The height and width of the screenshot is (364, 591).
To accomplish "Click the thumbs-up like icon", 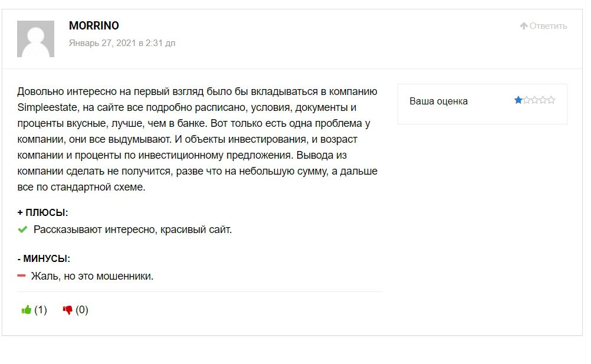I will point(26,310).
